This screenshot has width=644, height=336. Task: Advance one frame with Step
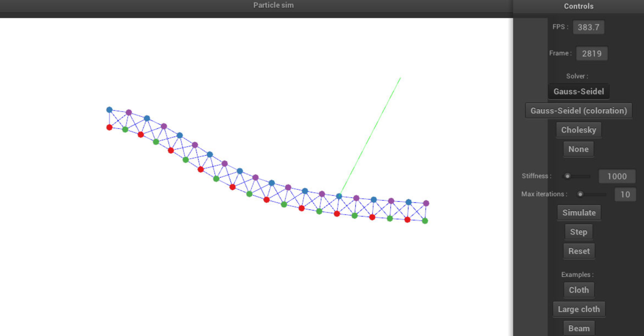(578, 232)
